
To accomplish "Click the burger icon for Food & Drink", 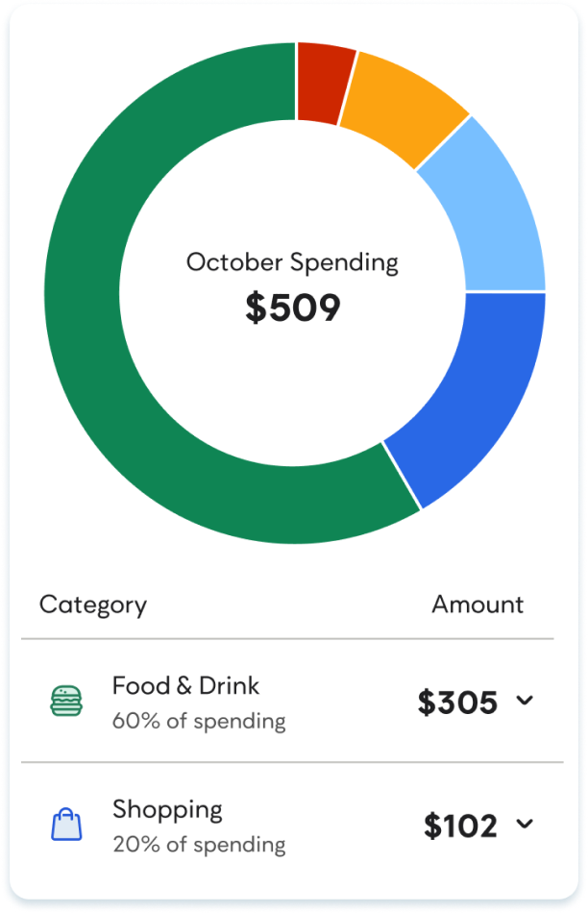I will (66, 701).
